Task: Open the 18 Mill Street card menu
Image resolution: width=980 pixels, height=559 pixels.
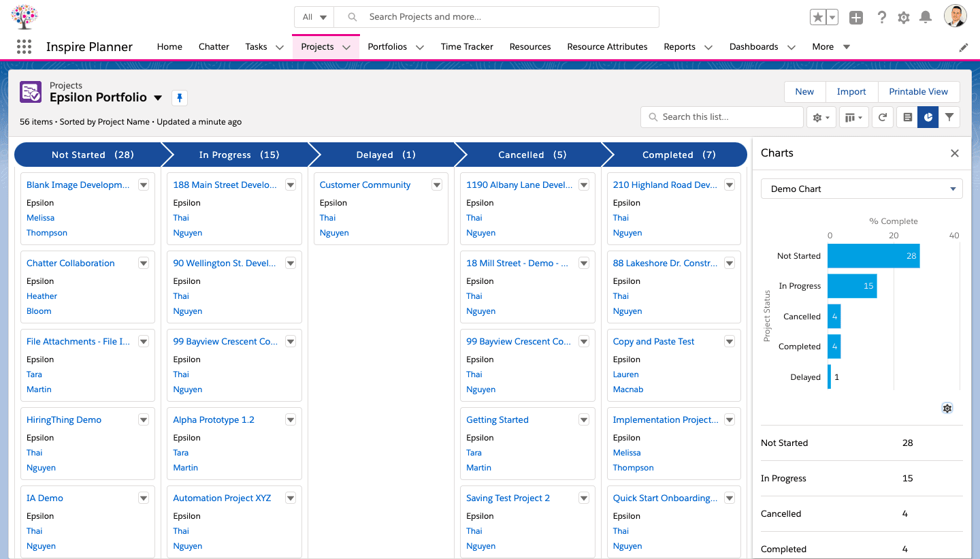Action: [584, 263]
